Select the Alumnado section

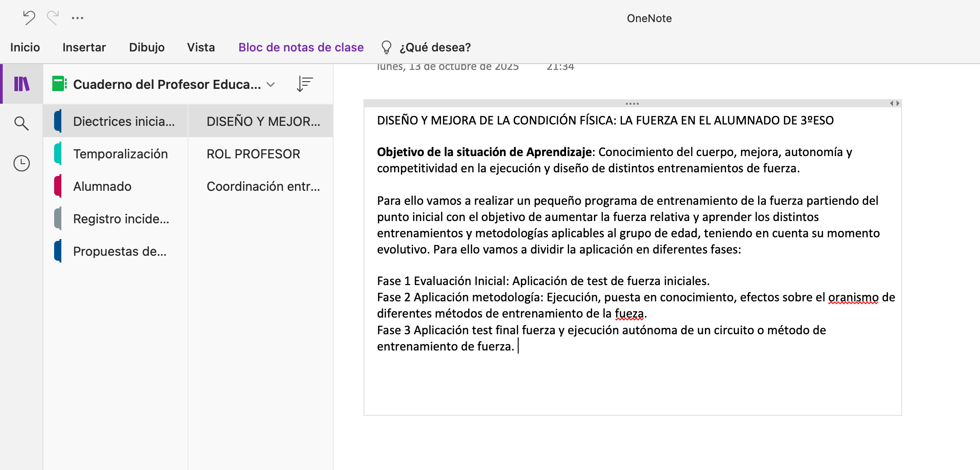[x=102, y=186]
